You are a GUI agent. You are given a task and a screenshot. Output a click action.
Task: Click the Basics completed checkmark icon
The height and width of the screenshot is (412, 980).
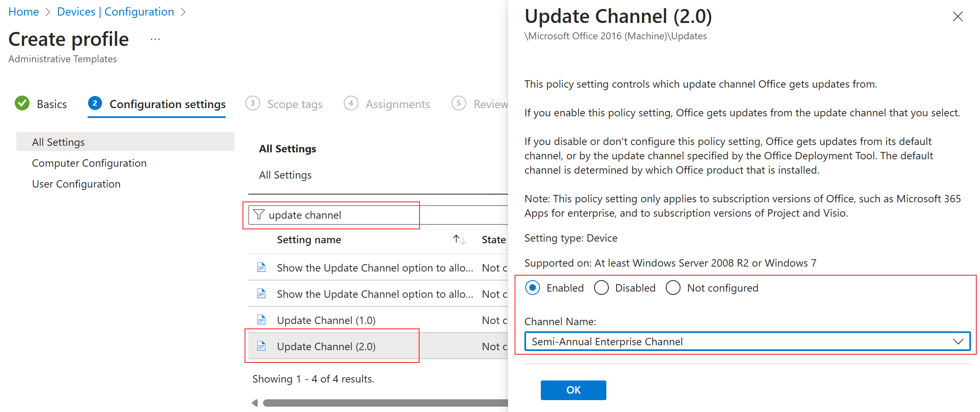click(22, 104)
